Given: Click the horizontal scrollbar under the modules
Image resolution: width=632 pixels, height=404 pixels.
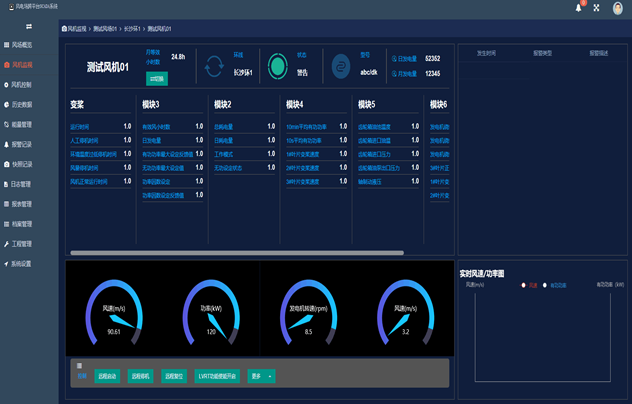Looking at the screenshot, I should pyautogui.click(x=237, y=253).
